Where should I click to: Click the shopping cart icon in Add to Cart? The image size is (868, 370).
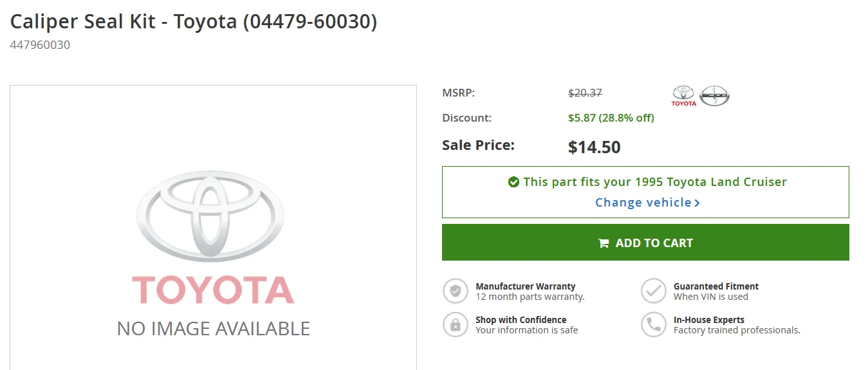[604, 243]
